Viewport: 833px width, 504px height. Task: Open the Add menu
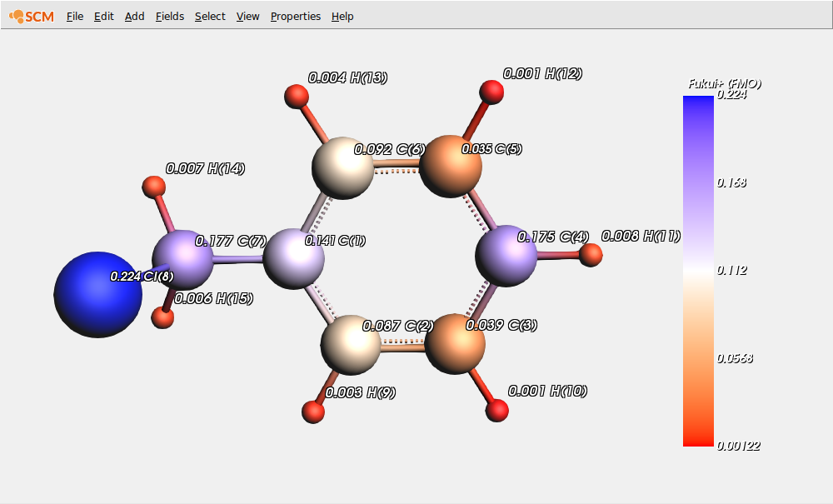click(x=134, y=16)
